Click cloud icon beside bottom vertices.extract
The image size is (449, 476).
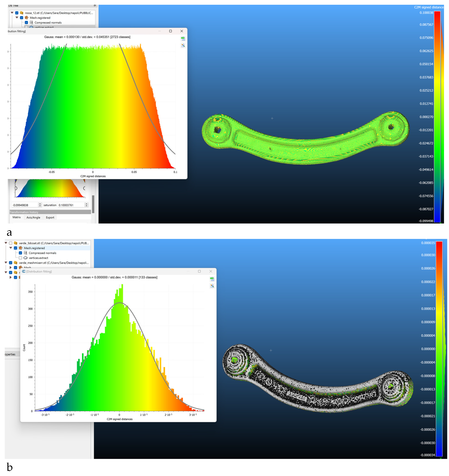click(25, 258)
